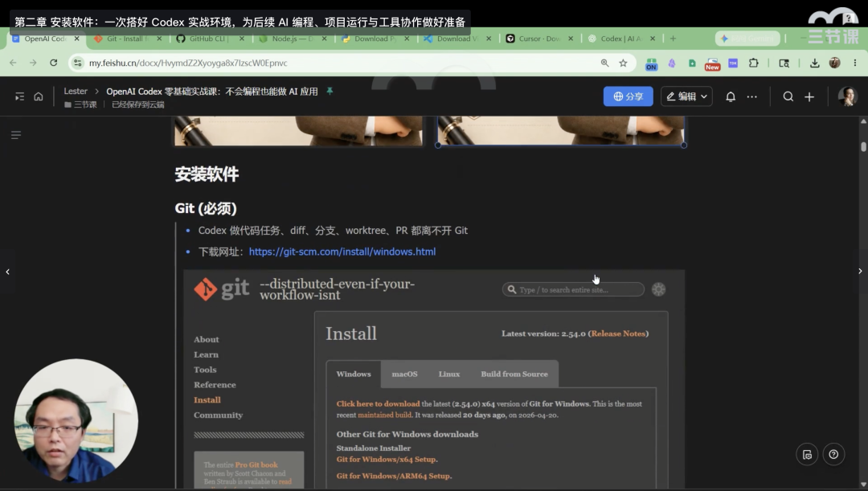Select the Windows install tab

point(354,374)
